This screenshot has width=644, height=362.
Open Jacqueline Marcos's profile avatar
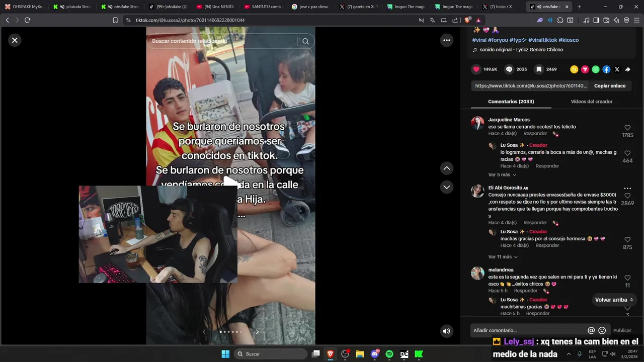point(477,123)
